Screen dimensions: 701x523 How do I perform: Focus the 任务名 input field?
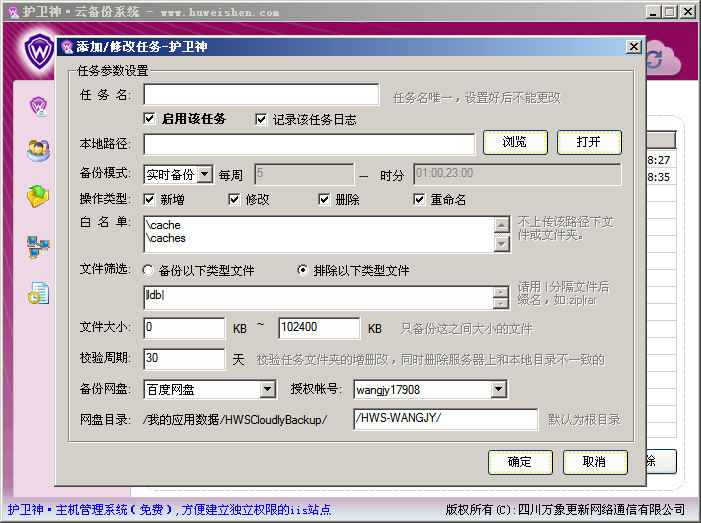pos(261,94)
